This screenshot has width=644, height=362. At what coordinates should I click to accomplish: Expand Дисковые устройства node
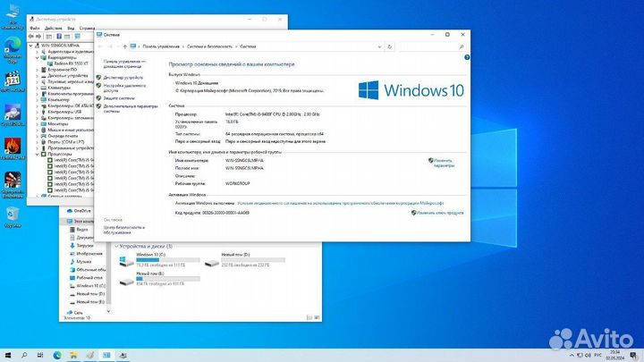[37, 76]
